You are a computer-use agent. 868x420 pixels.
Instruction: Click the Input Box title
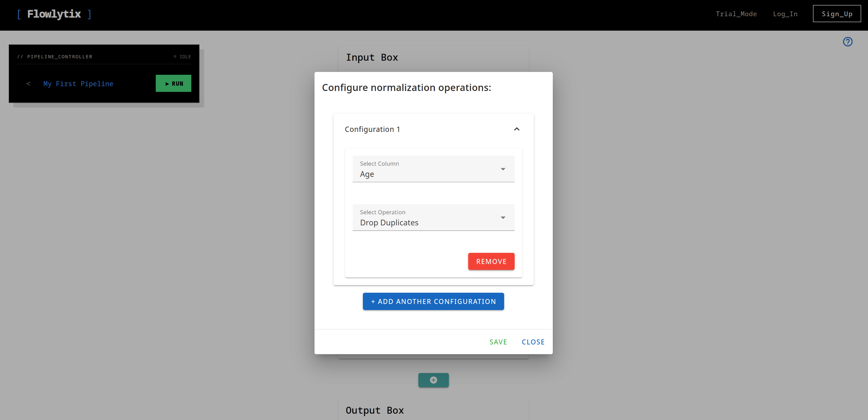tap(372, 57)
